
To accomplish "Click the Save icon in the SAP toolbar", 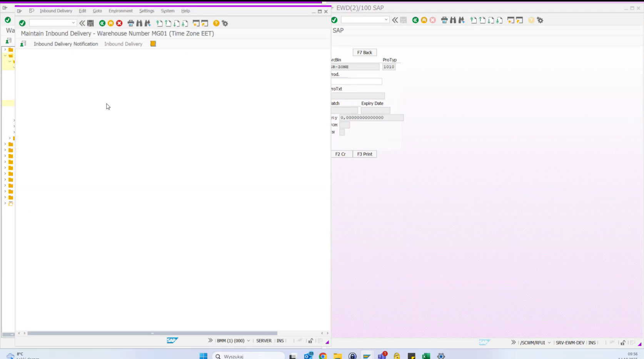I will pyautogui.click(x=90, y=23).
